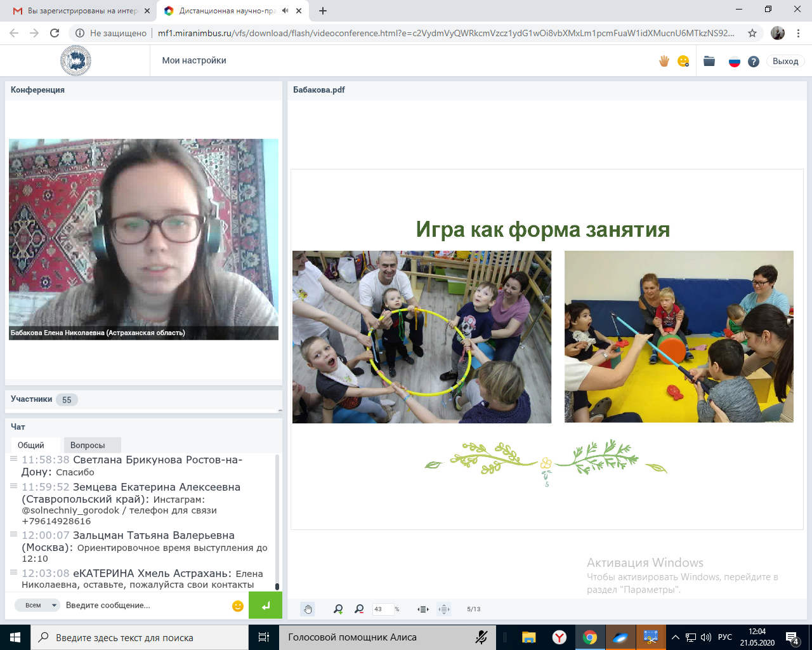Reload the browser page
Image resolution: width=812 pixels, height=650 pixels.
click(x=55, y=33)
